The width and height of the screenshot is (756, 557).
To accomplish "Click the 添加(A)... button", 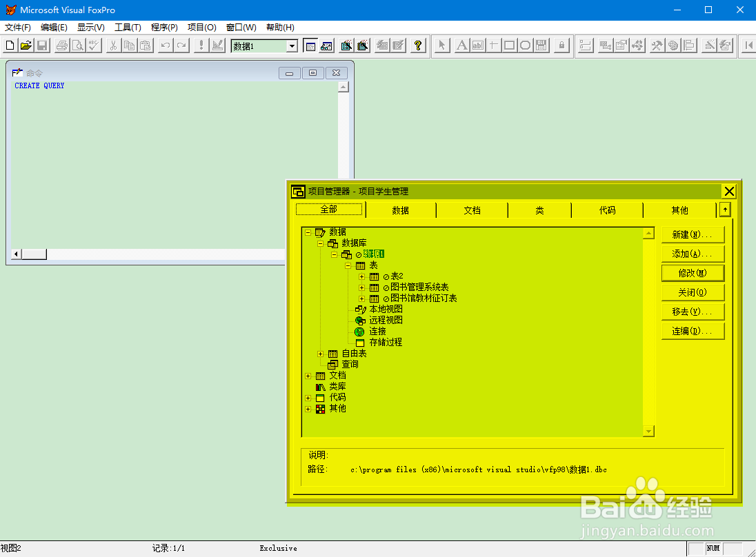I will tap(693, 254).
